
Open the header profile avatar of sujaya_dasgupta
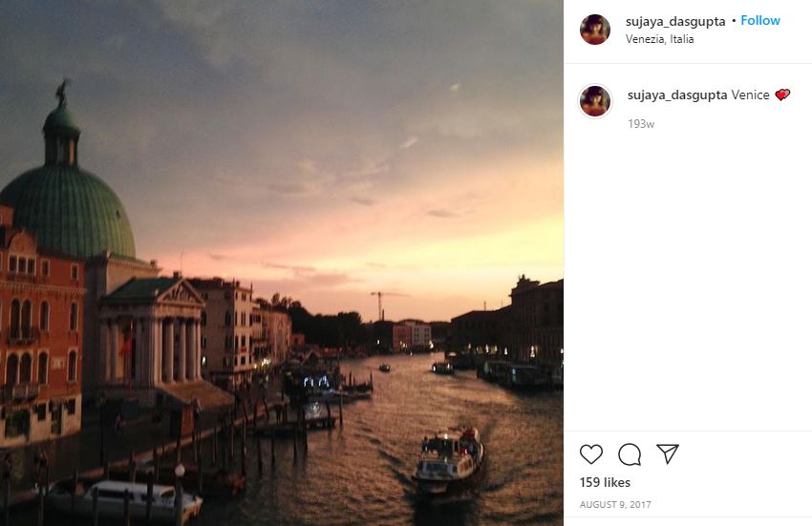594,30
